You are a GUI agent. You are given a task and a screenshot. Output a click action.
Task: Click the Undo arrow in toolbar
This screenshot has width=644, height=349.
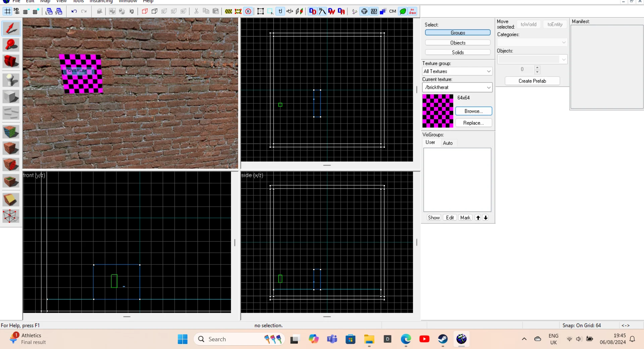click(x=74, y=11)
